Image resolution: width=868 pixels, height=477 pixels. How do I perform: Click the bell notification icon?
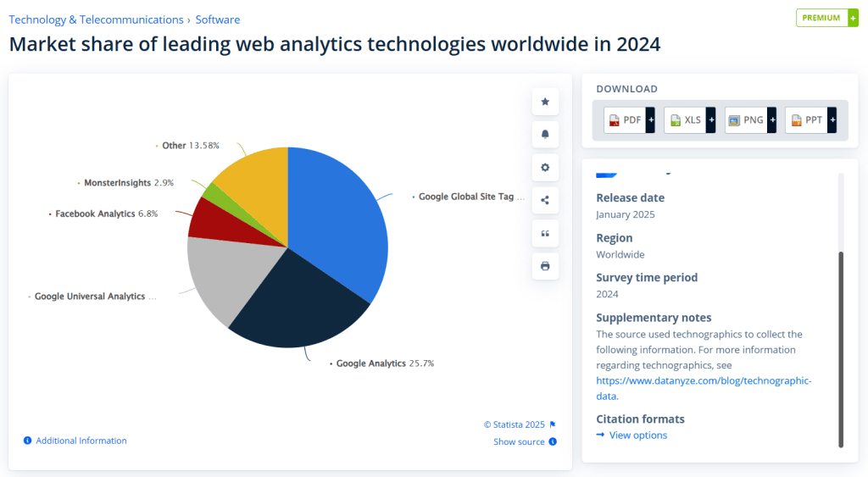point(545,135)
